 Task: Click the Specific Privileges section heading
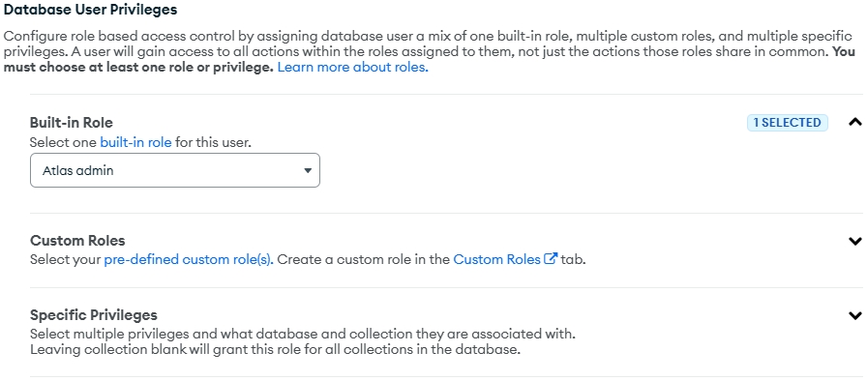(94, 315)
